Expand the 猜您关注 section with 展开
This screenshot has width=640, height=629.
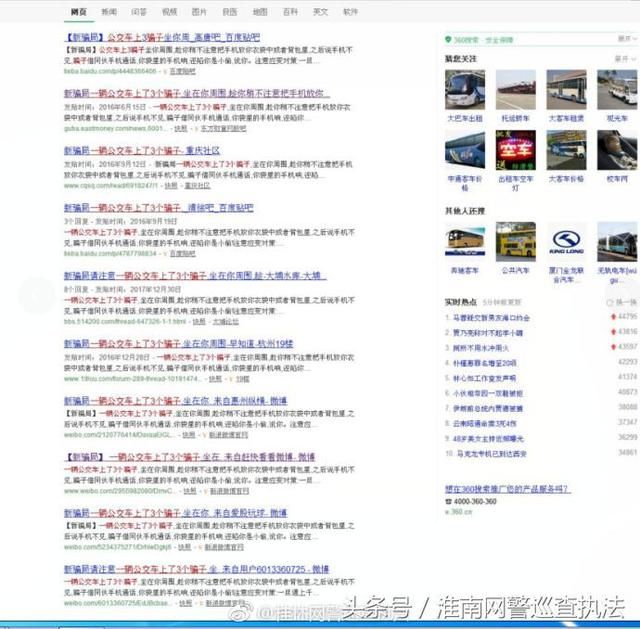(x=624, y=59)
